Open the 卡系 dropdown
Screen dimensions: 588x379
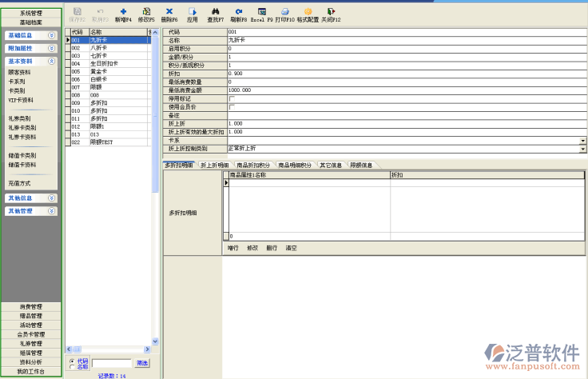(582, 141)
